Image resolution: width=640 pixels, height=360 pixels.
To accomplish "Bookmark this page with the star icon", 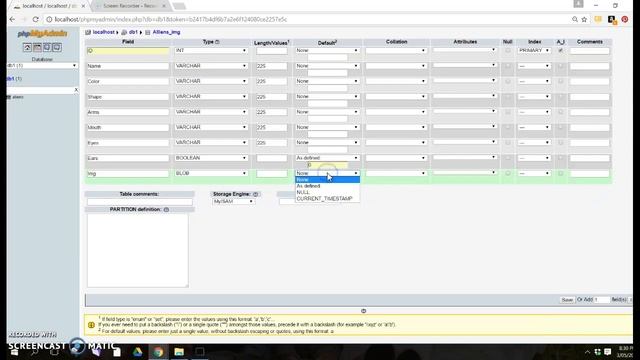I will tap(584, 19).
